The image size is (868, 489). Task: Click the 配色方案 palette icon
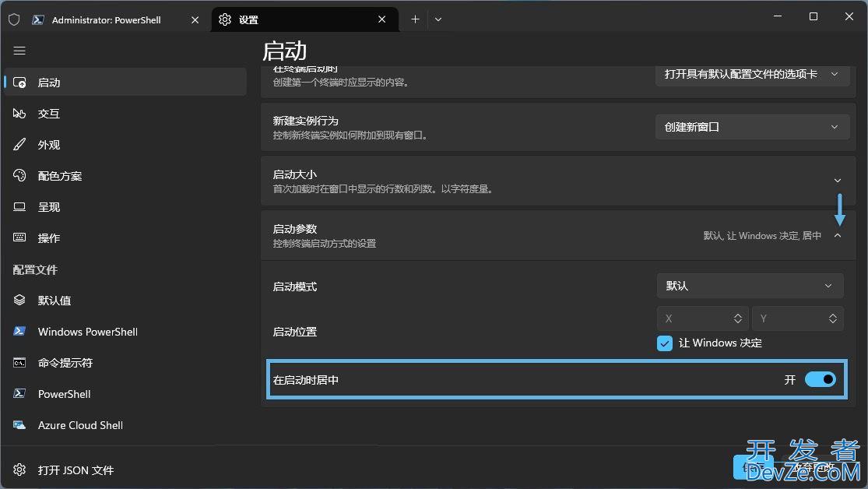[19, 175]
